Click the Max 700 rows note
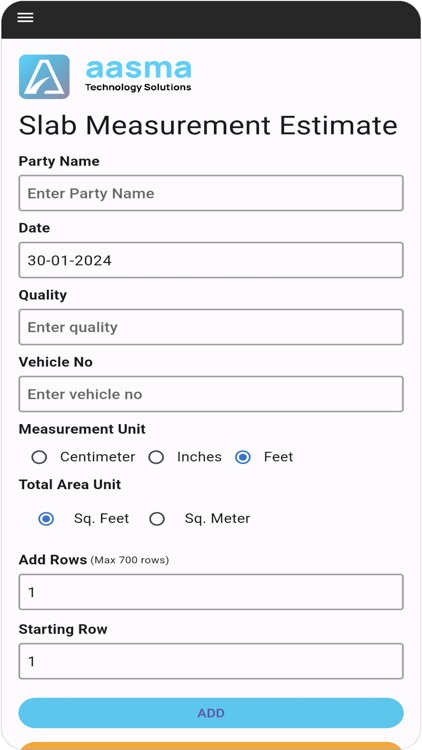This screenshot has height=750, width=422. click(x=130, y=560)
